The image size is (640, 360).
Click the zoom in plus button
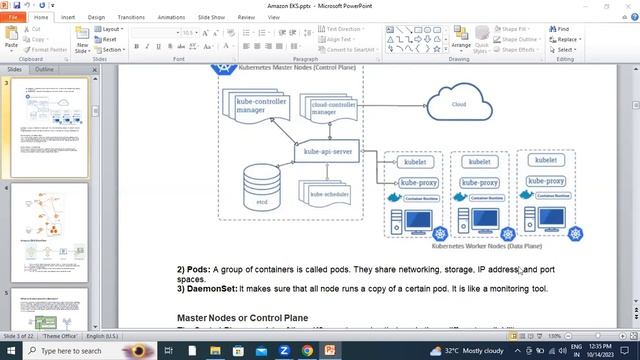(x=622, y=336)
